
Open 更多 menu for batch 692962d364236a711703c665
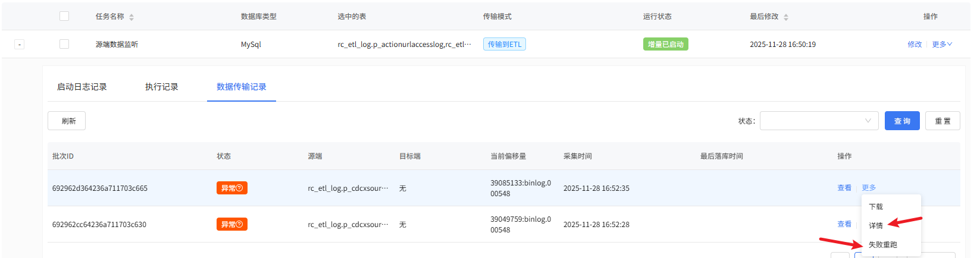[x=869, y=187]
